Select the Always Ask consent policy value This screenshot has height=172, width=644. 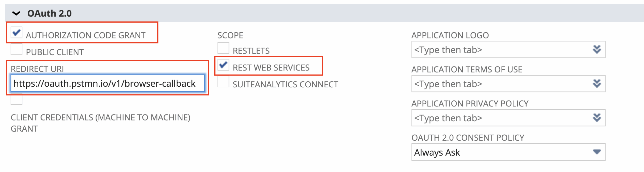[437, 152]
